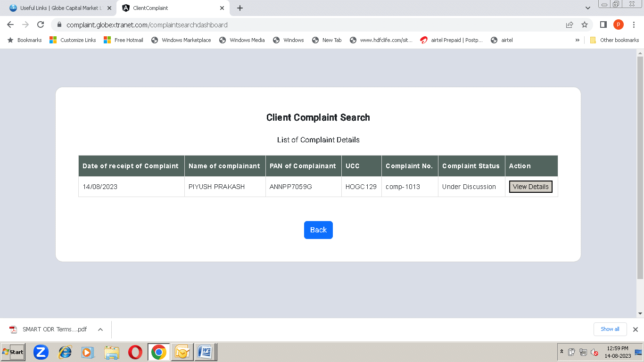Click View Details for comp-1013
The width and height of the screenshot is (644, 362).
pyautogui.click(x=530, y=187)
